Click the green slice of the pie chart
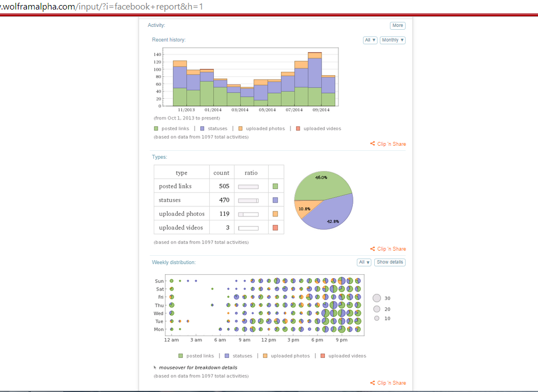 click(x=320, y=185)
